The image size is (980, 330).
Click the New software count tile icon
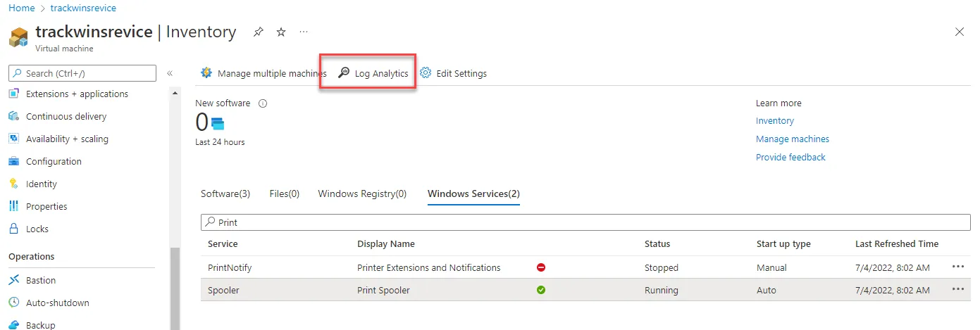[218, 124]
